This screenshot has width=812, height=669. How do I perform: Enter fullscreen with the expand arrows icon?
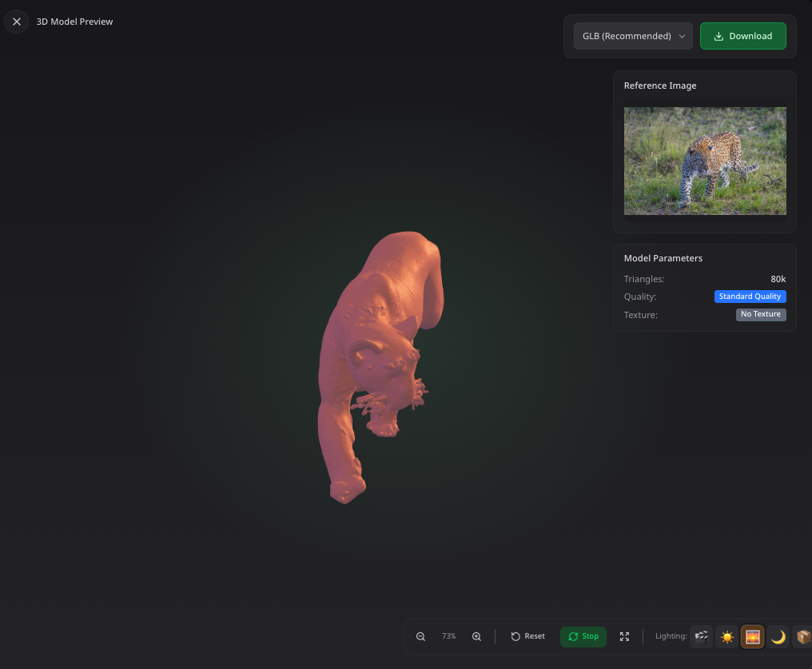coord(624,636)
